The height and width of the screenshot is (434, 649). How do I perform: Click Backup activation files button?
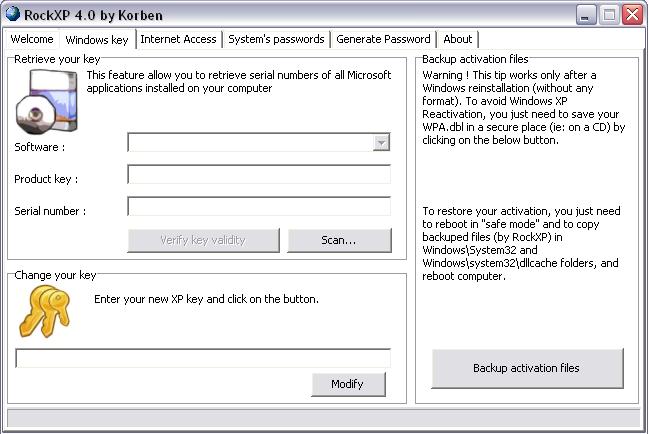pyautogui.click(x=527, y=368)
